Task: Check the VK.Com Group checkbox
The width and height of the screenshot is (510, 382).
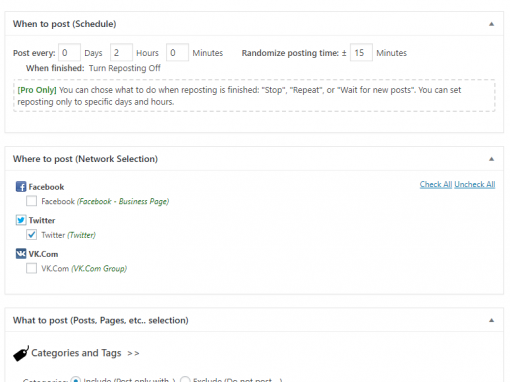Action: [x=31, y=268]
